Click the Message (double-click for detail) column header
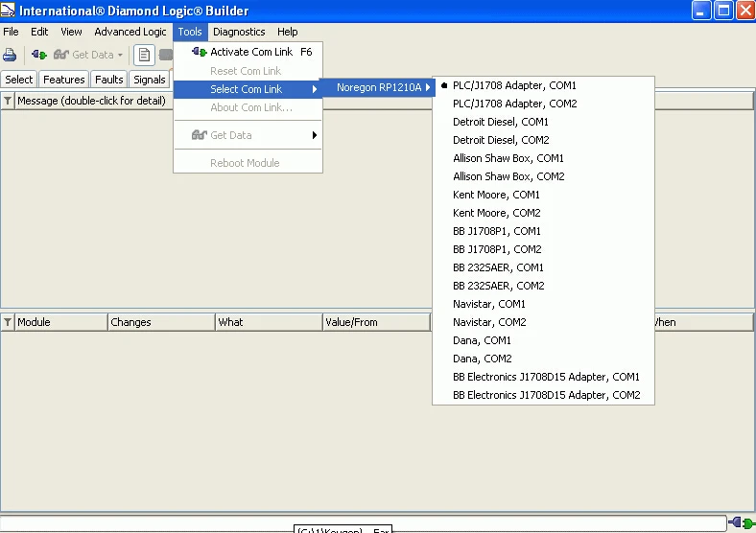 [91, 101]
